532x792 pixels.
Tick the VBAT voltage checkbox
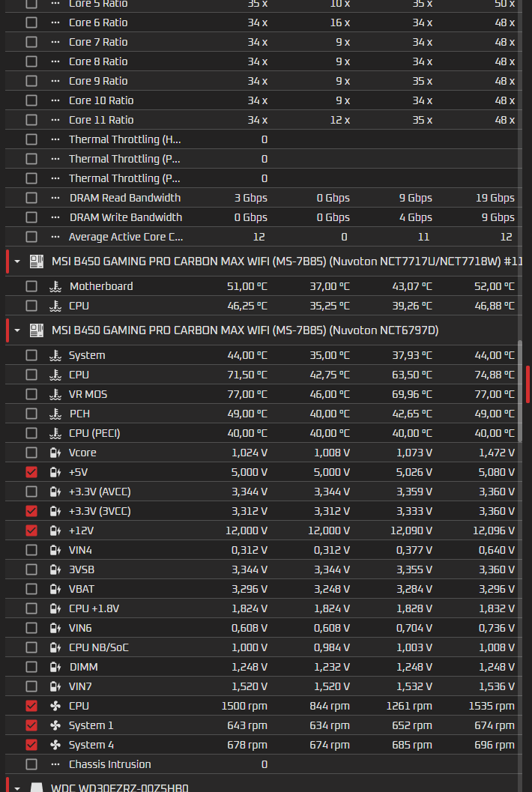[31, 589]
